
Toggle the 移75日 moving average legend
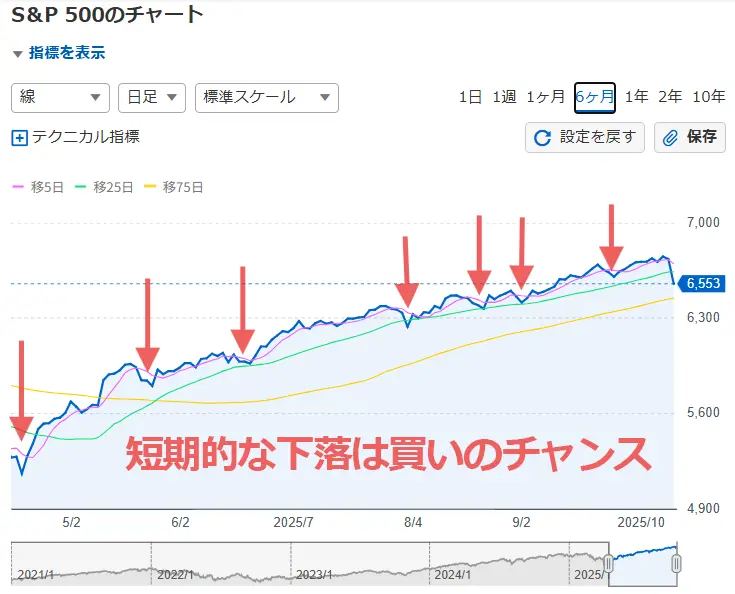pos(173,188)
